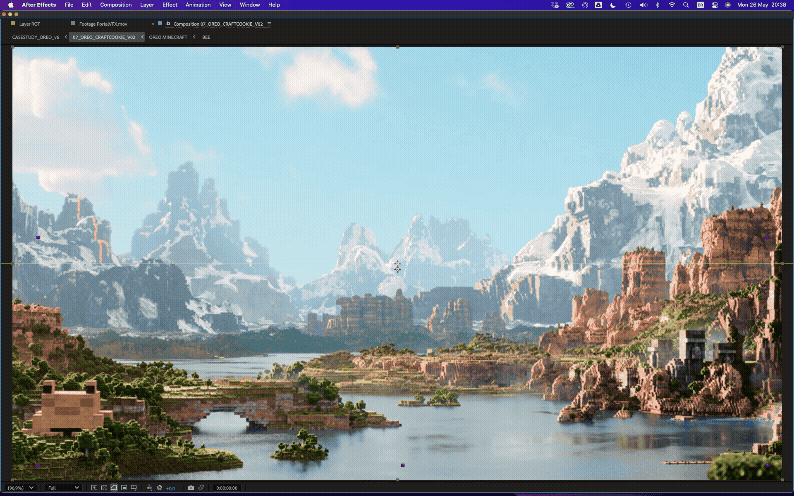Viewport: 794px width, 496px height.
Task: Click the anchor point crosshair in viewer center
Action: coord(397,267)
